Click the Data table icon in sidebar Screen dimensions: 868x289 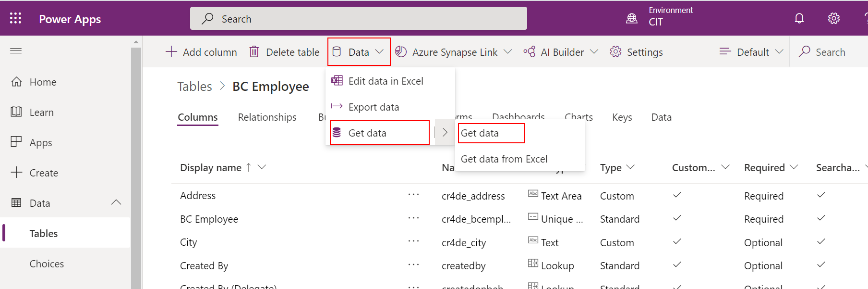16,202
